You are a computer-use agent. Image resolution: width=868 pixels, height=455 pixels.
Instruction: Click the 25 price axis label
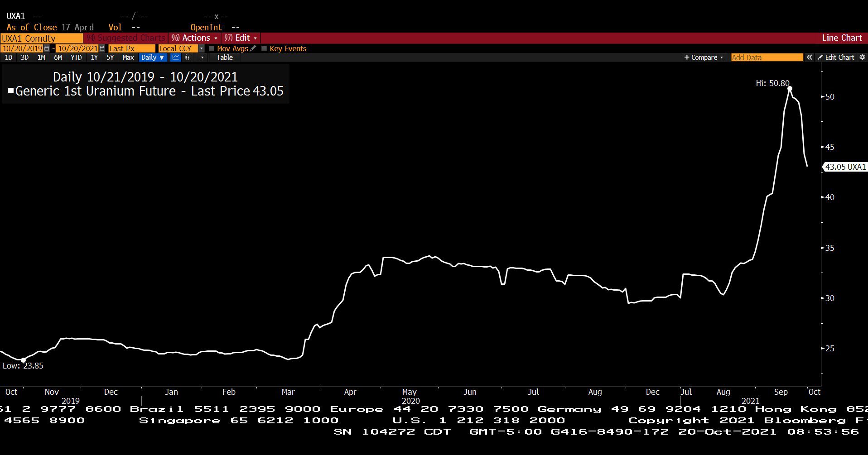click(829, 349)
